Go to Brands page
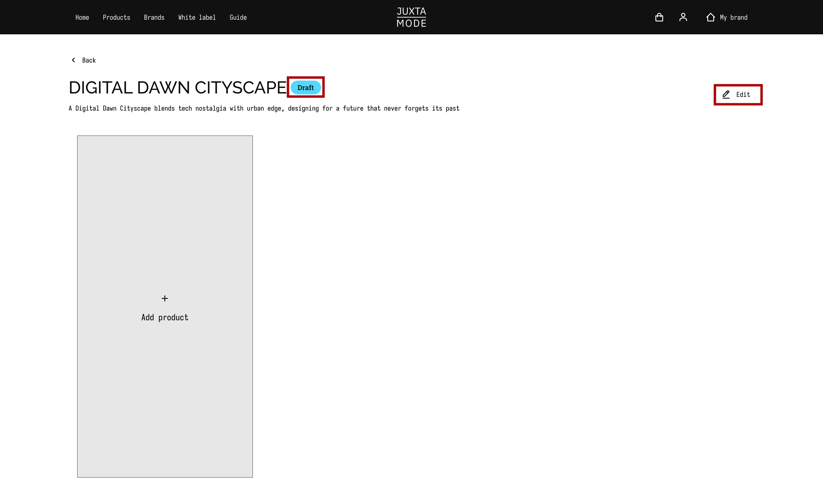 [154, 17]
